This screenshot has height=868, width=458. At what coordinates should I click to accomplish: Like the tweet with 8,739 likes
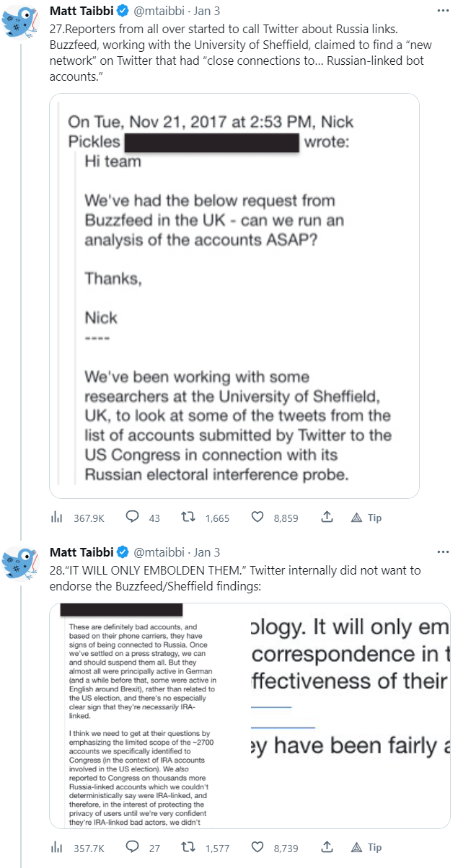(x=258, y=848)
